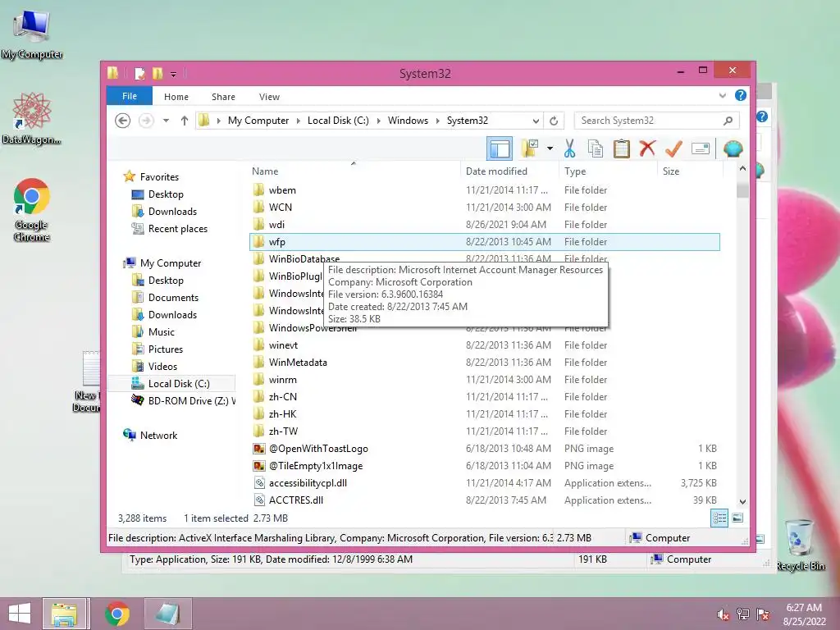Click the Paste clipboard icon
Viewport: 840px width, 630px height.
pyautogui.click(x=622, y=148)
